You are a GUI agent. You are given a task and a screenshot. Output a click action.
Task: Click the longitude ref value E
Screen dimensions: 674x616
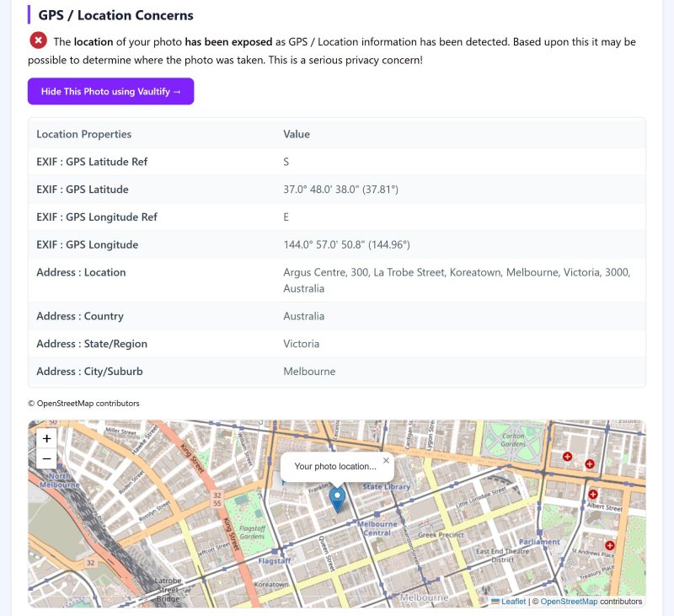coord(286,217)
